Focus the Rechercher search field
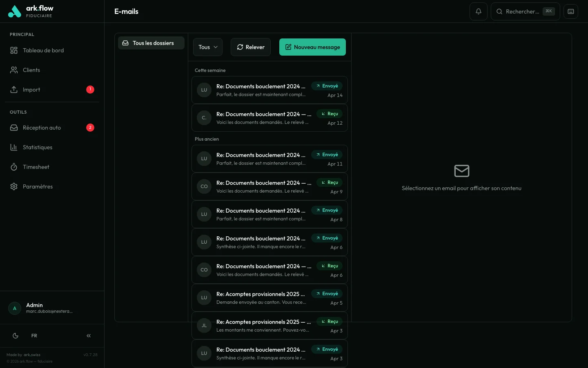 [x=523, y=11]
